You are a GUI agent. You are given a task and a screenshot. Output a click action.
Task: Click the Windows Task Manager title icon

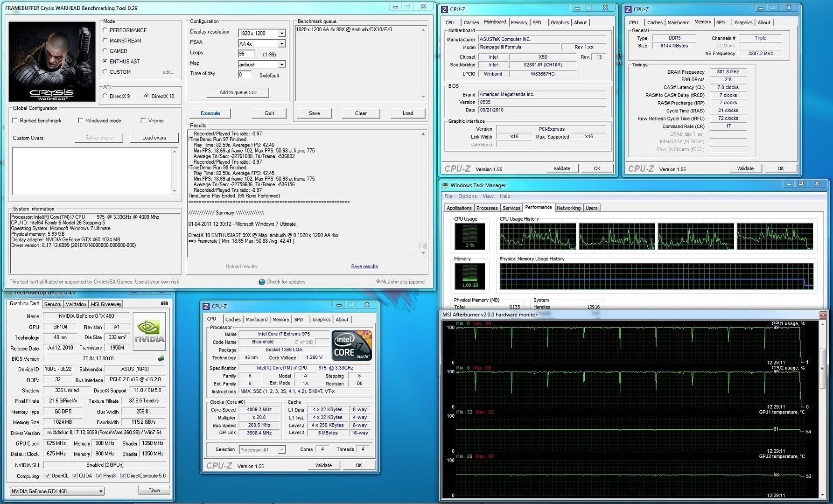tap(445, 185)
